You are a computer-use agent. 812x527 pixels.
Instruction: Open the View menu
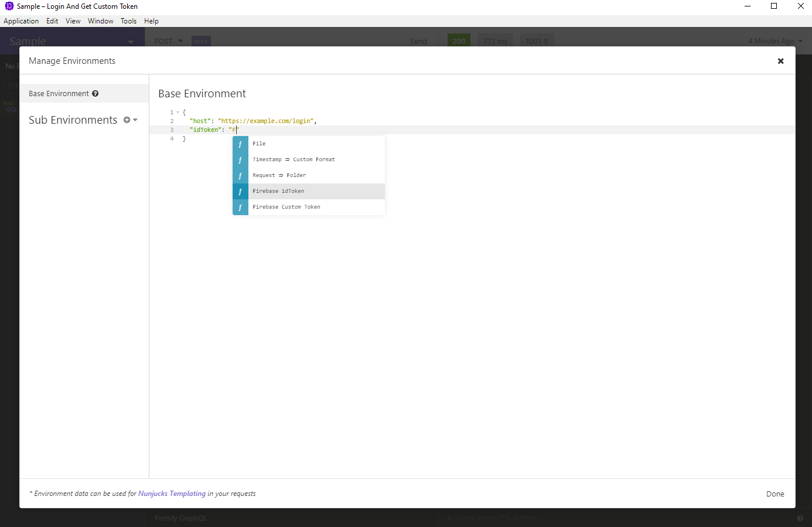pos(73,21)
